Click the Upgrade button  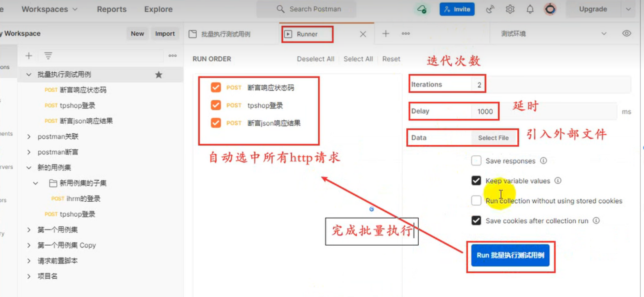click(593, 9)
